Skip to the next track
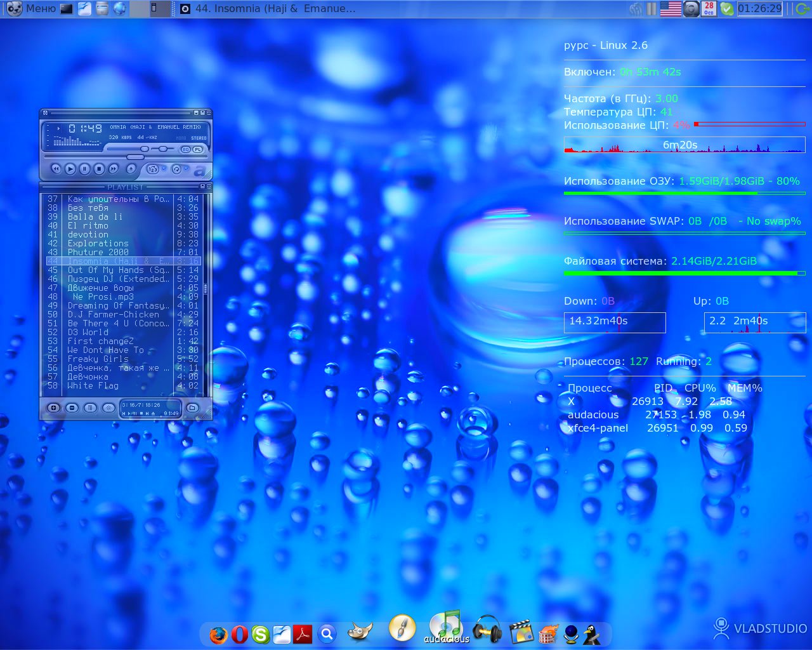812x650 pixels. 114,169
